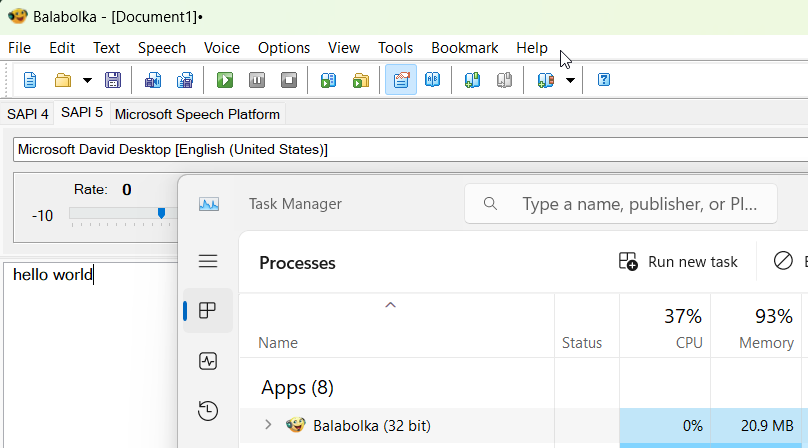Click the Apps (8) group heading
Viewport: 808px width, 448px height.
(297, 387)
